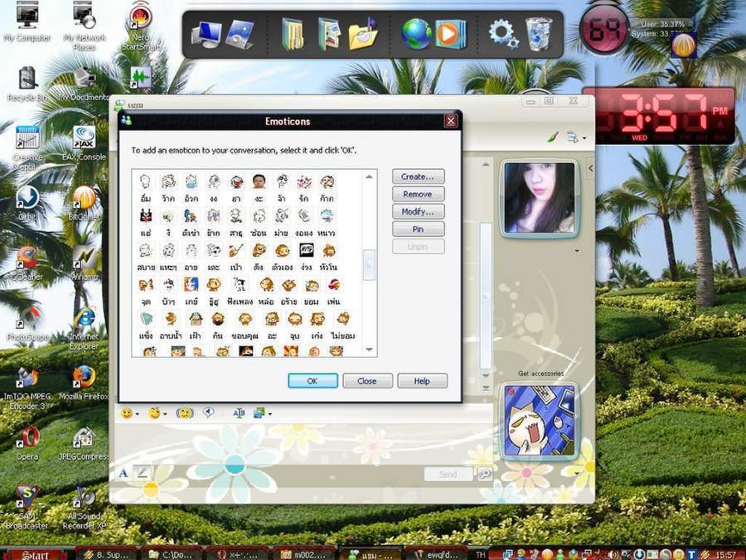Open the voice clip icon in chat toolbar

coord(208,413)
